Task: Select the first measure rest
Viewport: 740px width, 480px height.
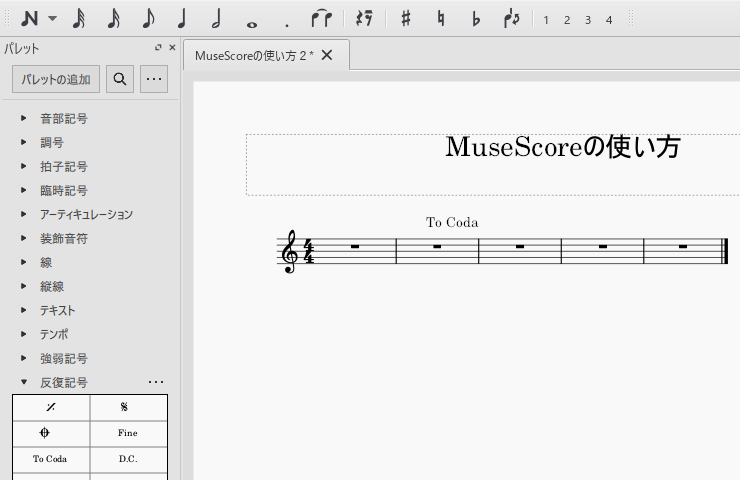Action: point(355,246)
